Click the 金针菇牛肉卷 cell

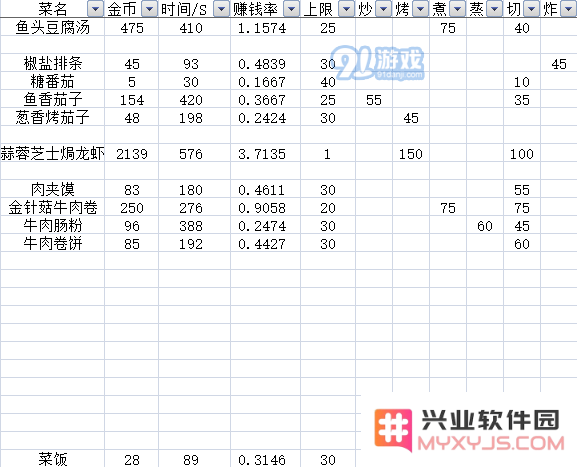coord(52,207)
